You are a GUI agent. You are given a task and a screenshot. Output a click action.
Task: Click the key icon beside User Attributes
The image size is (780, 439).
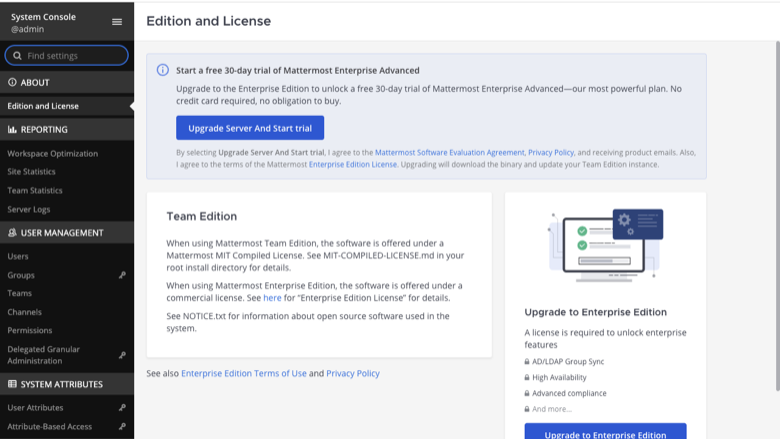point(122,408)
